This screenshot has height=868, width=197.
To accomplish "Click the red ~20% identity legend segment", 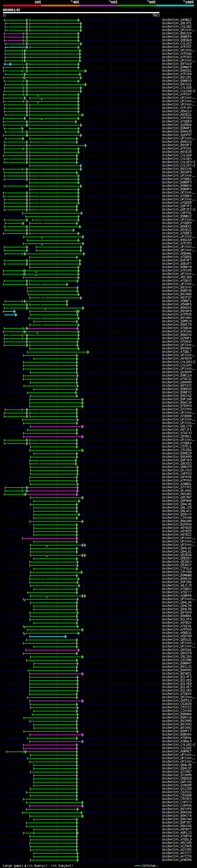I will tap(22, 6).
